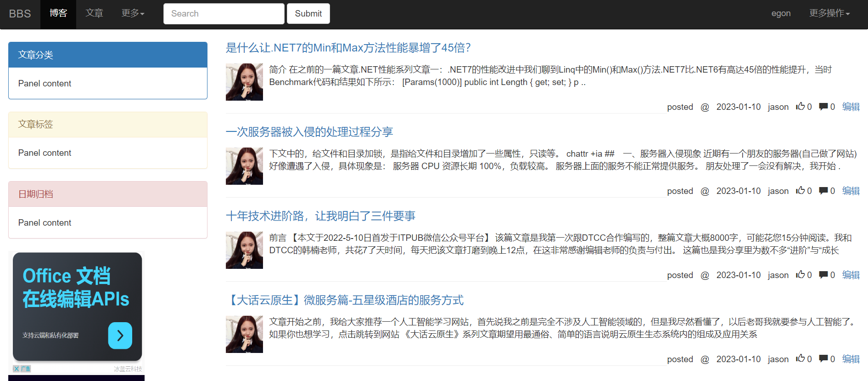Screen dimensions: 868x381
Task: Click 编辑 for the 服务器被入侵 article
Action: [x=851, y=191]
